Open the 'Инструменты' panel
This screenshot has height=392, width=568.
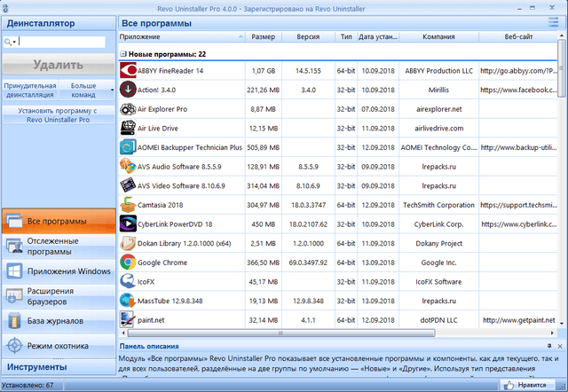point(58,366)
